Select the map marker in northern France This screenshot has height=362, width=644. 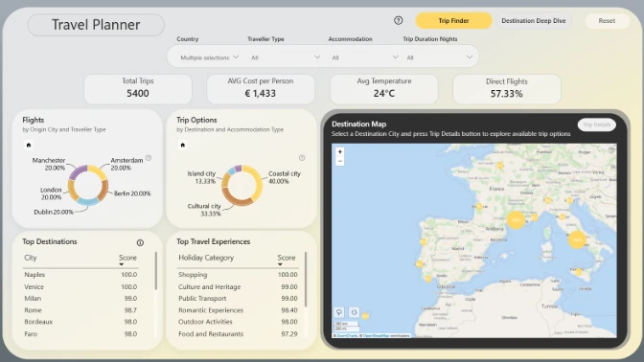tap(500, 166)
